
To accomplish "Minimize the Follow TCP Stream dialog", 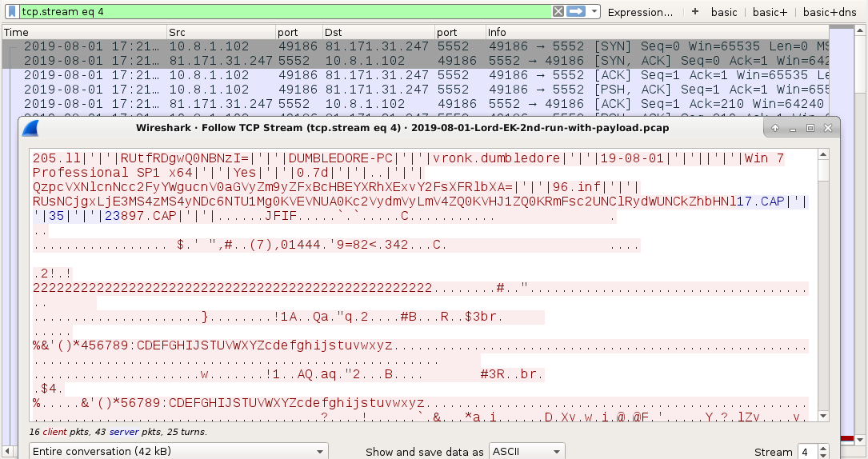I will pos(793,128).
